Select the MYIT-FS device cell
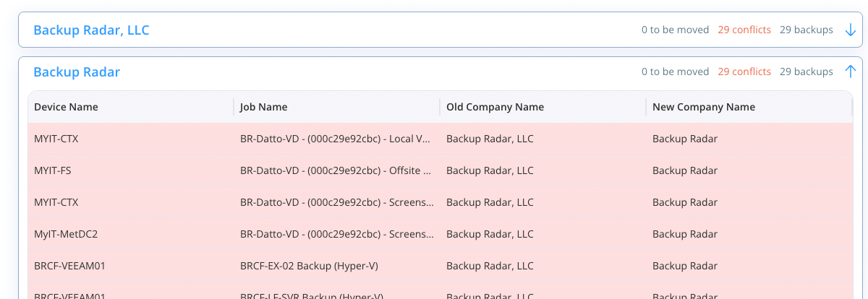The height and width of the screenshot is (299, 868). point(52,170)
